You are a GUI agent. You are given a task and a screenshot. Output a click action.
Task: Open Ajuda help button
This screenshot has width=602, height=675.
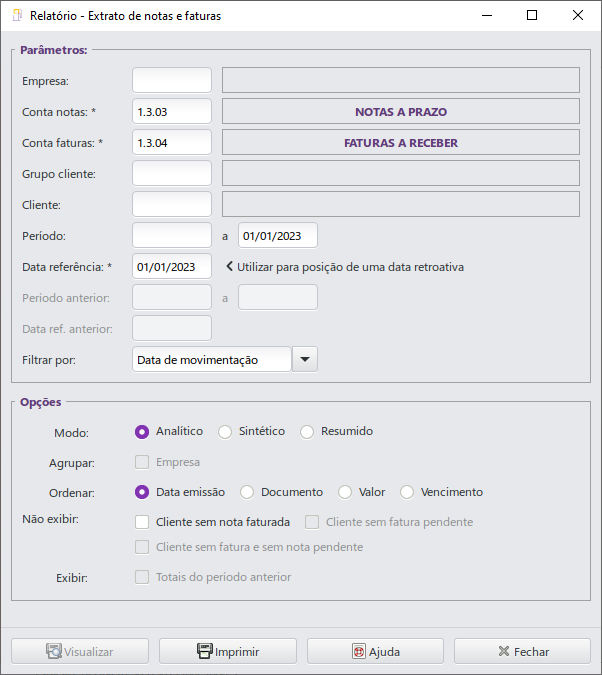point(376,651)
